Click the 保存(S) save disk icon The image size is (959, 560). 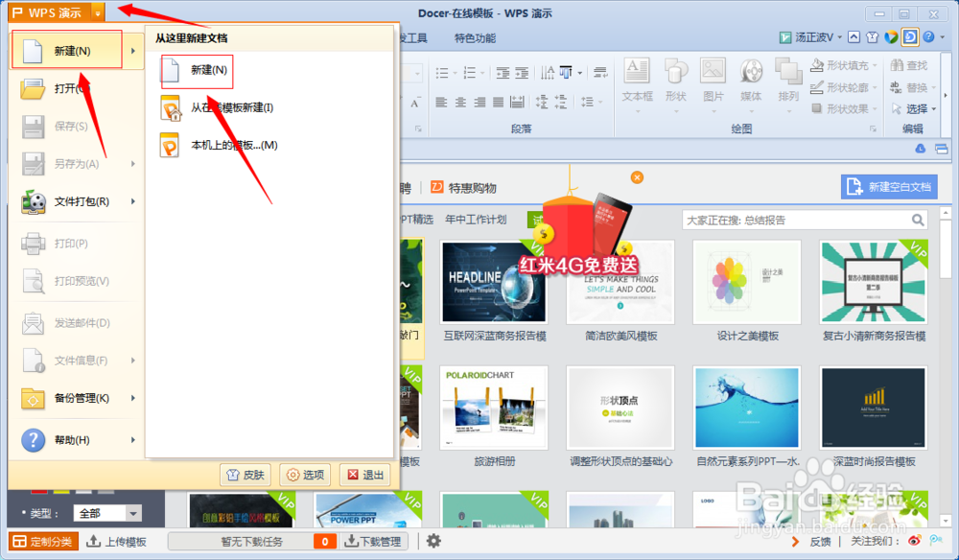[x=33, y=127]
